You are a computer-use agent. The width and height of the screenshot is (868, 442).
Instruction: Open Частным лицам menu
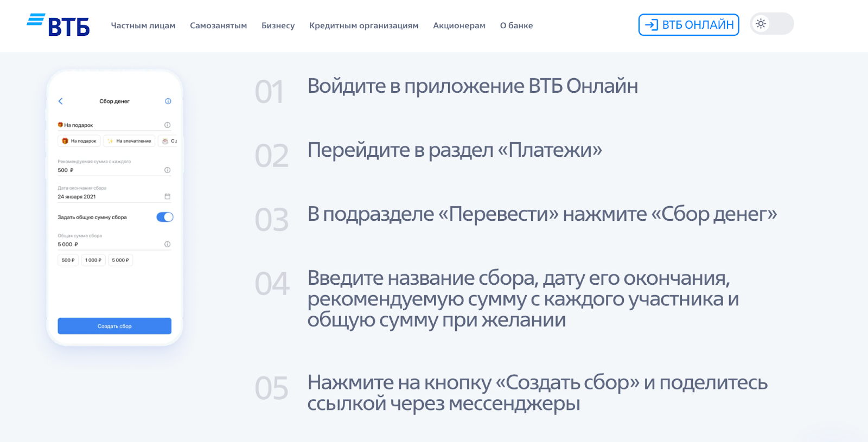coord(143,25)
